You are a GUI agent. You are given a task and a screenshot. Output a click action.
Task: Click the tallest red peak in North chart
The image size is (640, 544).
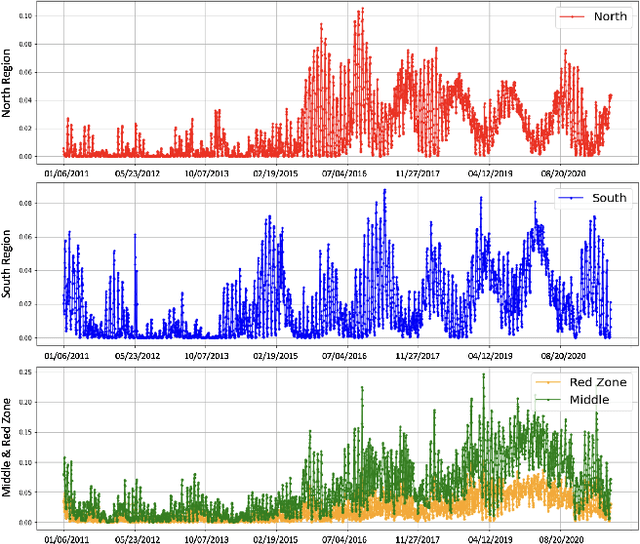[x=361, y=10]
